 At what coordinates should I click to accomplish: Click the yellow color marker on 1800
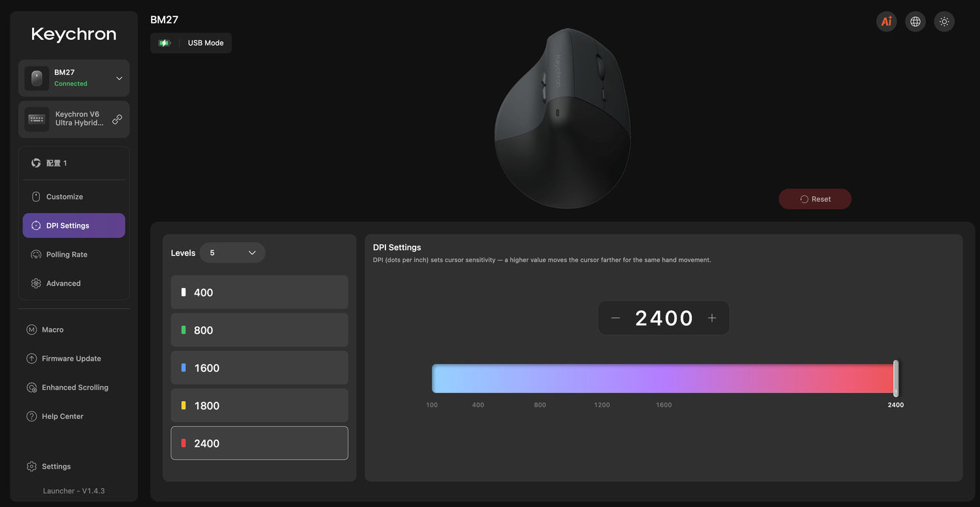184,405
